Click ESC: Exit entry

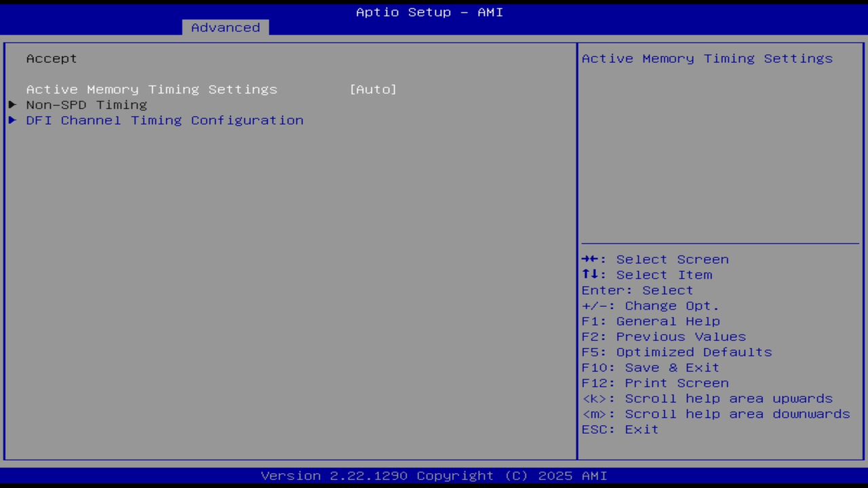click(619, 429)
